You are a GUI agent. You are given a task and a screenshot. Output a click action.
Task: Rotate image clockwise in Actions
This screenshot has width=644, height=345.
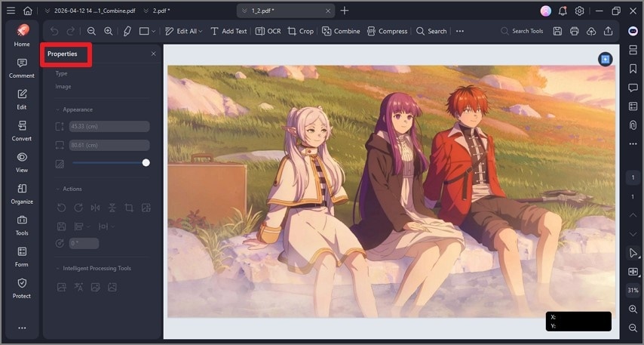(78, 208)
